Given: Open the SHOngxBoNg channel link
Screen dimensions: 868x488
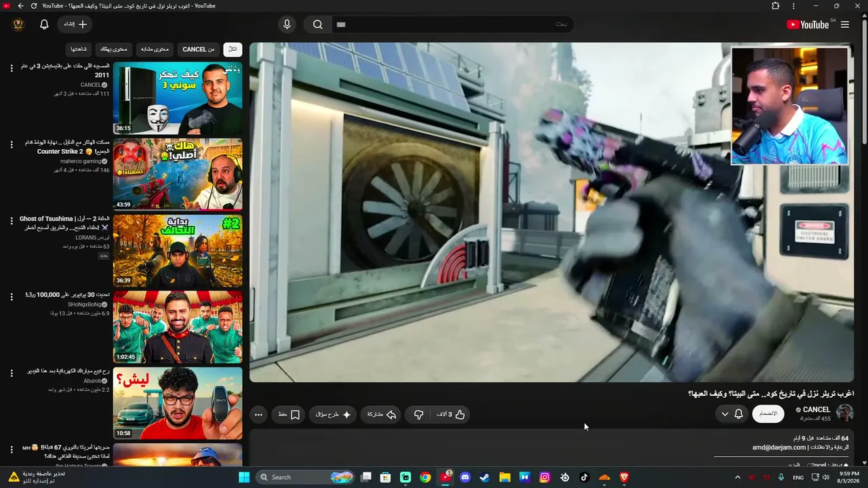Looking at the screenshot, I should pyautogui.click(x=84, y=304).
